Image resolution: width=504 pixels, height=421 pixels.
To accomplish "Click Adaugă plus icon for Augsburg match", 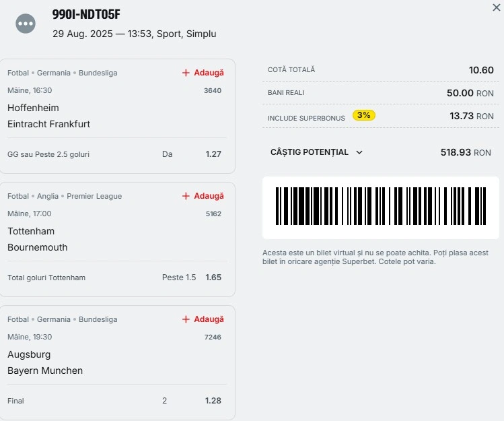I will click(x=203, y=319).
